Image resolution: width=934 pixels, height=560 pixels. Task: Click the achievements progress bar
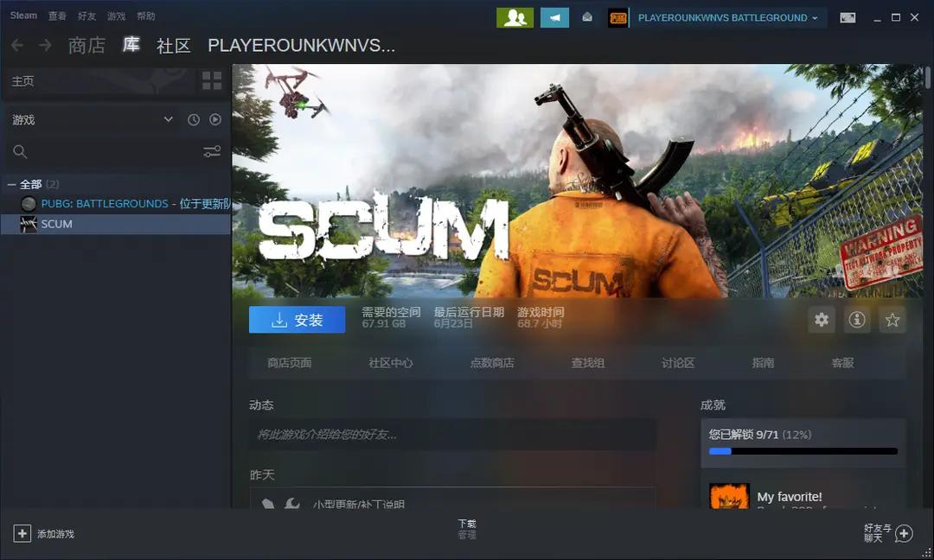tap(803, 451)
